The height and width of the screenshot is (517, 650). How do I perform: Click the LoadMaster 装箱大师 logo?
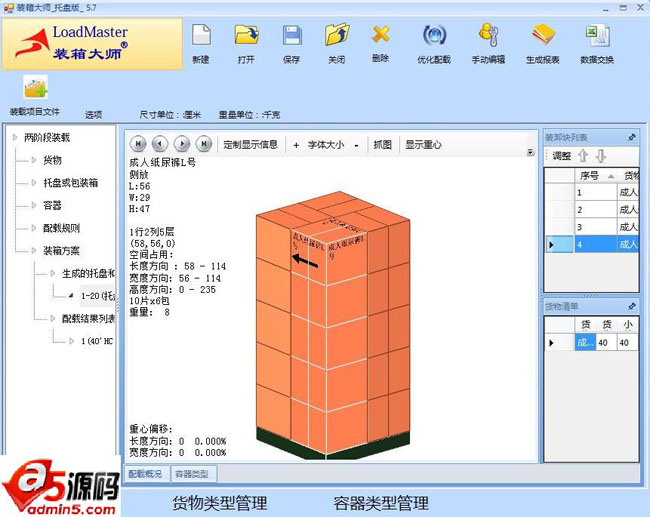coord(92,44)
